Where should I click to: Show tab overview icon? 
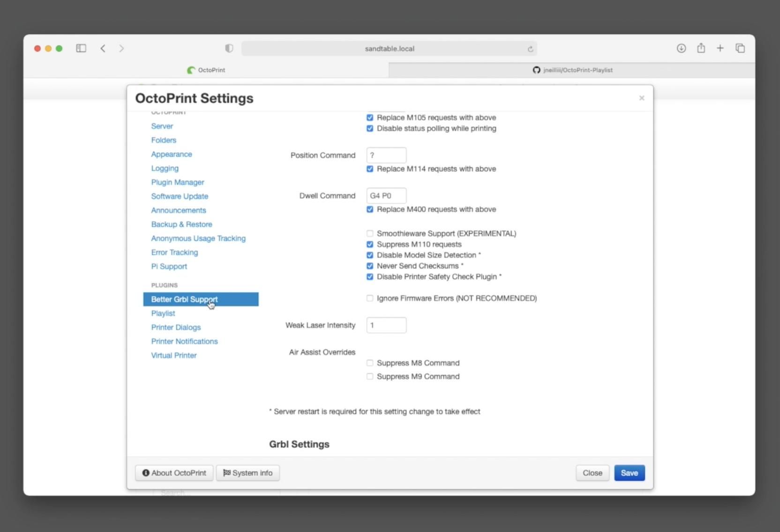click(740, 48)
